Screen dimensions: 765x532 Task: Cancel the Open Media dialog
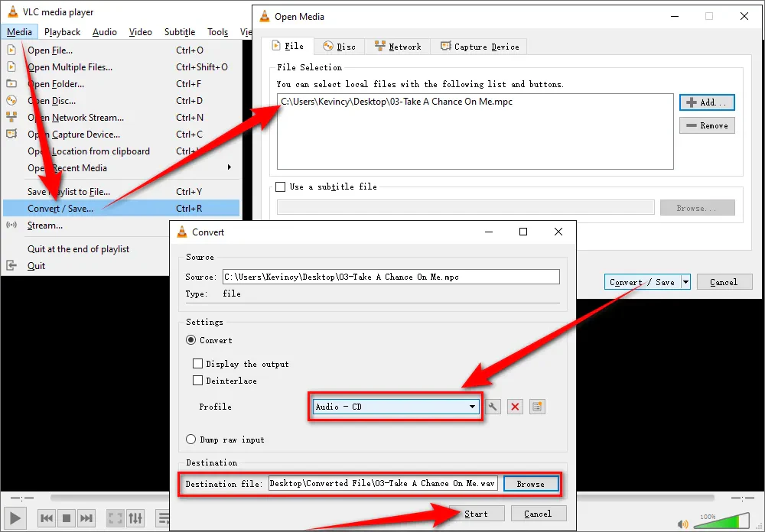pyautogui.click(x=724, y=282)
